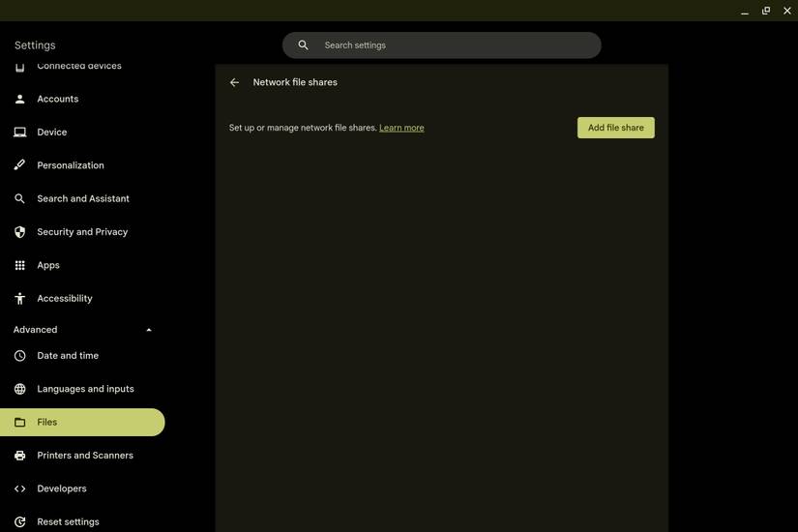Click the Settings title text

(35, 45)
